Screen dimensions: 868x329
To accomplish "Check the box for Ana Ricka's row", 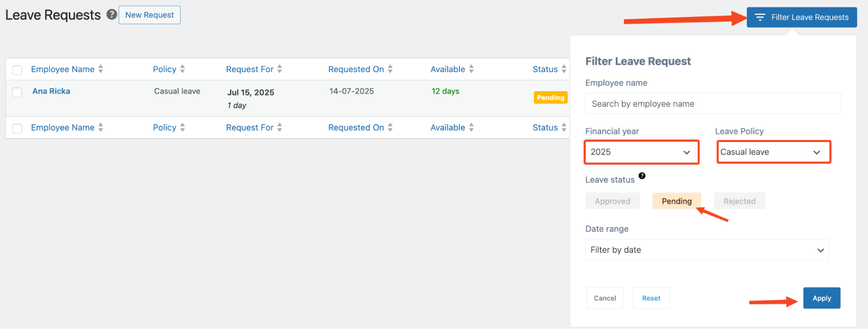I will point(17,92).
